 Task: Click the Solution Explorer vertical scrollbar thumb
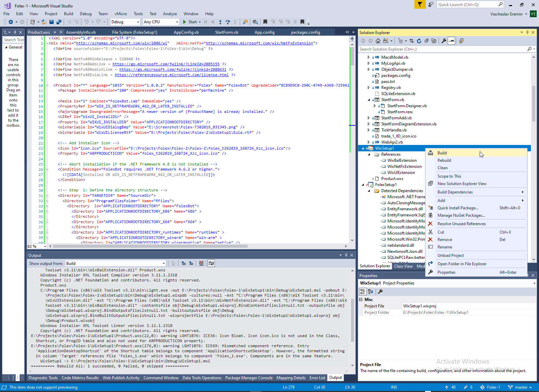(534, 104)
